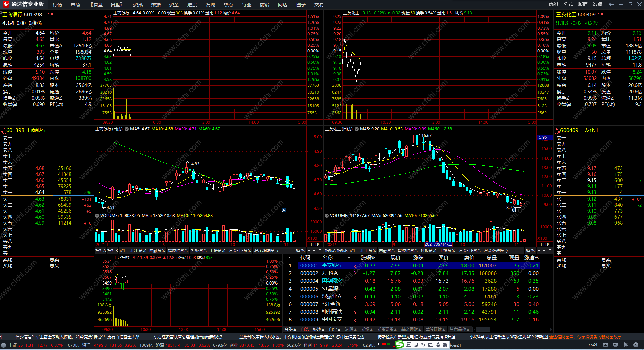The width and height of the screenshot is (644, 350).
Task: Expand the 港股▲ menu
Action: 351,330
